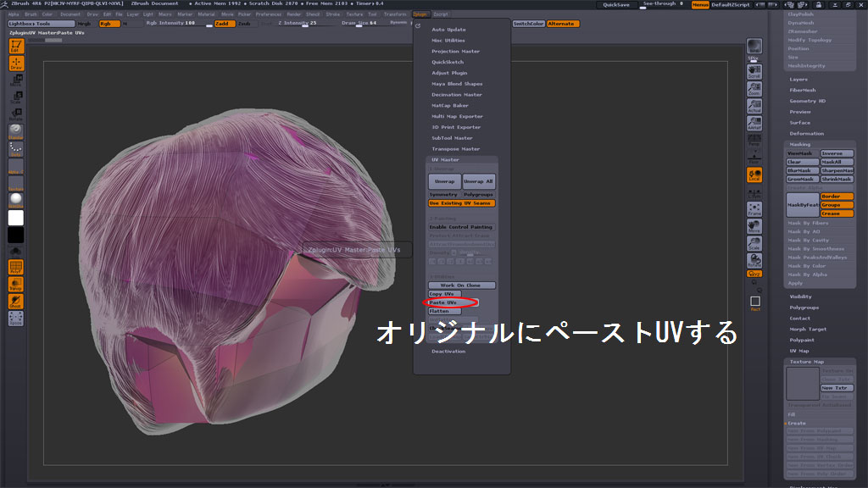This screenshot has width=868, height=488.
Task: Expand the Geometry HD subpalette
Action: (807, 102)
